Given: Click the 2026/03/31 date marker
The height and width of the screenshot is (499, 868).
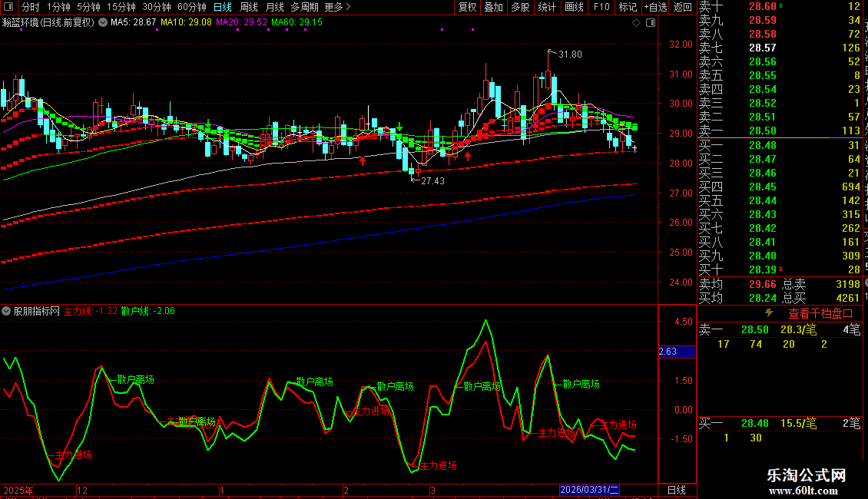Looking at the screenshot, I should click(x=589, y=490).
